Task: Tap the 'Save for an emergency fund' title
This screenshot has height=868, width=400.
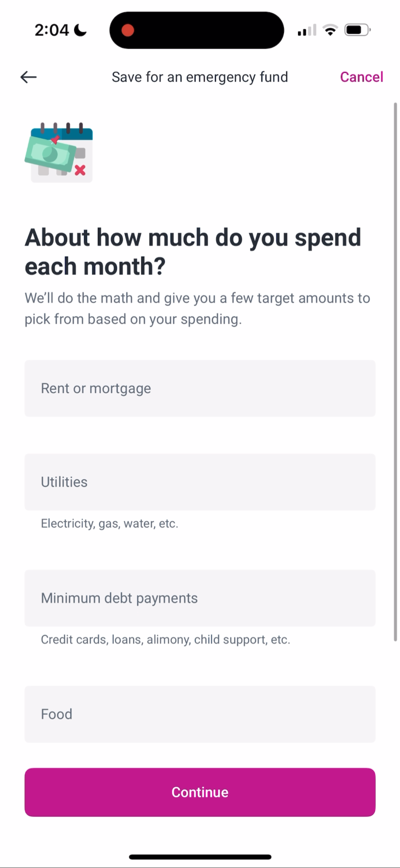Action: (200, 77)
